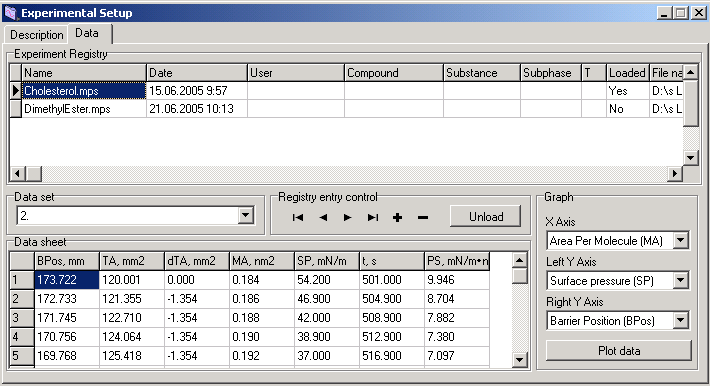Click the TA, mm2 column header
Image resolution: width=710 pixels, height=386 pixels.
coord(132,261)
